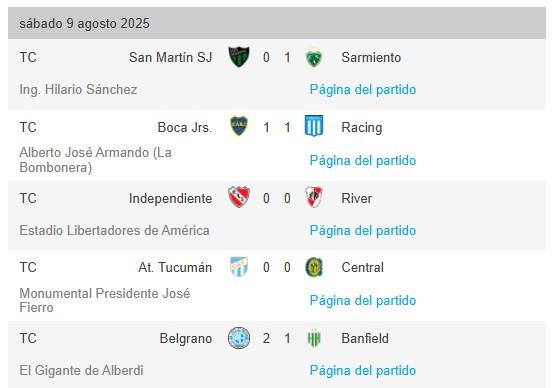Open match page for At. Tucumán vs Central

[x=363, y=301]
